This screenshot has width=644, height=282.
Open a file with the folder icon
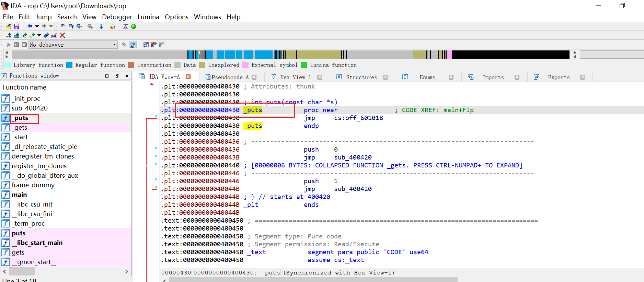click(9, 26)
